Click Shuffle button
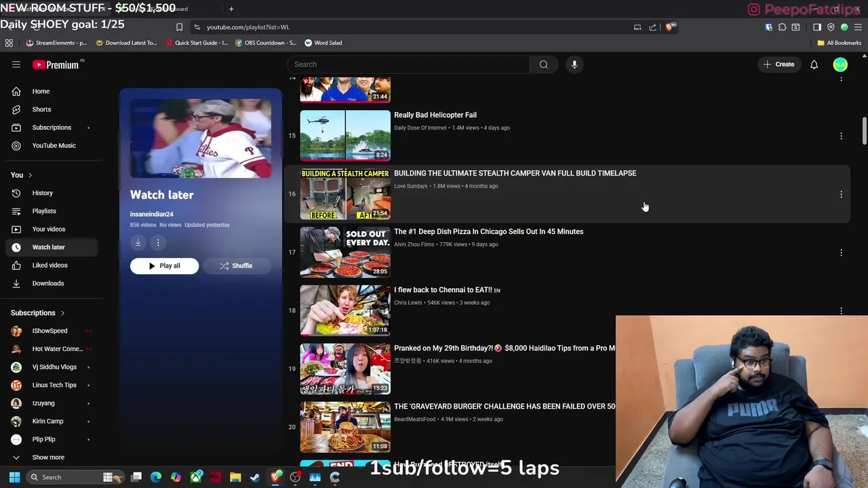This screenshot has height=488, width=868. [x=236, y=266]
